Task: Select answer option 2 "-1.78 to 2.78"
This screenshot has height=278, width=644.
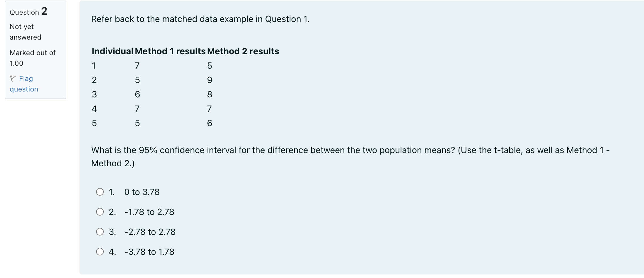Action: point(100,211)
